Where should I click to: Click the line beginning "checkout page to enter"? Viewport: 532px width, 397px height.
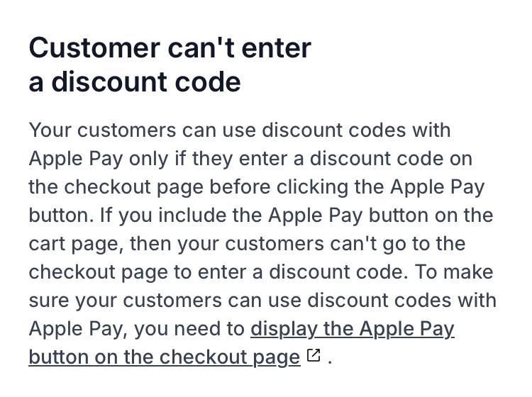[260, 272]
